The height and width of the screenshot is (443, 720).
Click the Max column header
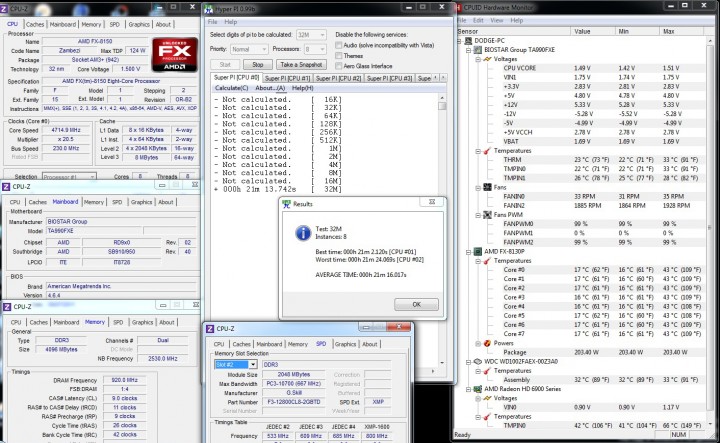[682, 31]
